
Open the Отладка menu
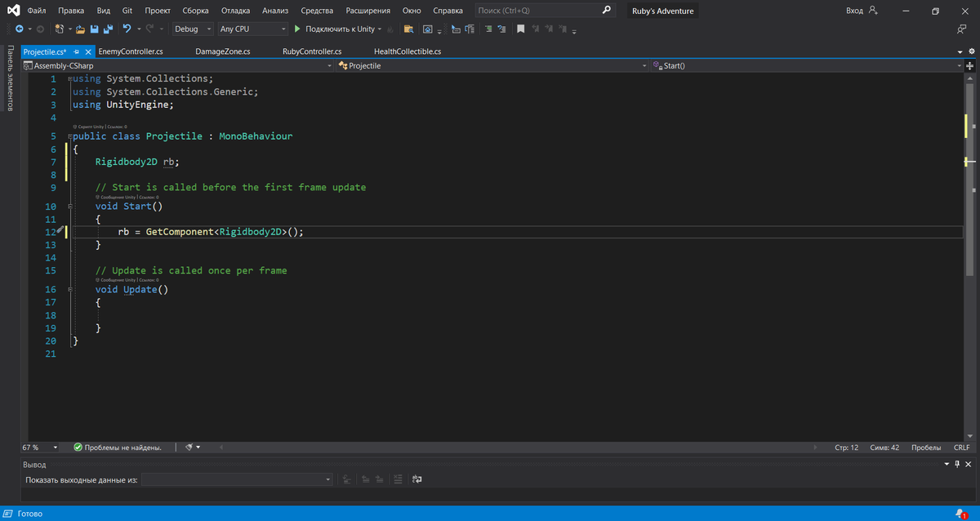(235, 11)
